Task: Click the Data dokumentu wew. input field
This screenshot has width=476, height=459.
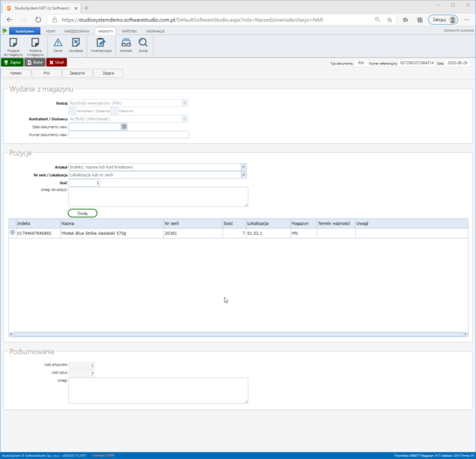Action: point(94,127)
